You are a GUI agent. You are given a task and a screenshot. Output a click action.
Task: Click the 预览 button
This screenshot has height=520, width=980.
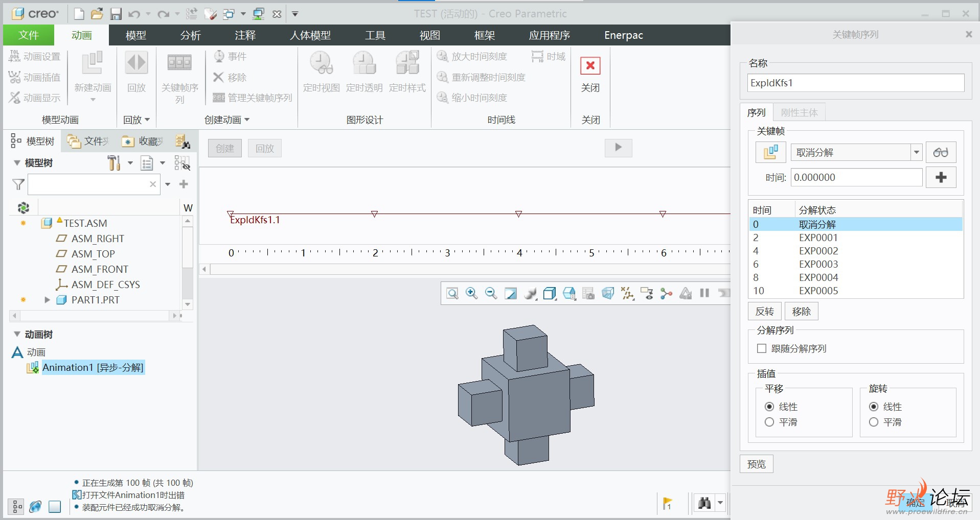point(757,464)
